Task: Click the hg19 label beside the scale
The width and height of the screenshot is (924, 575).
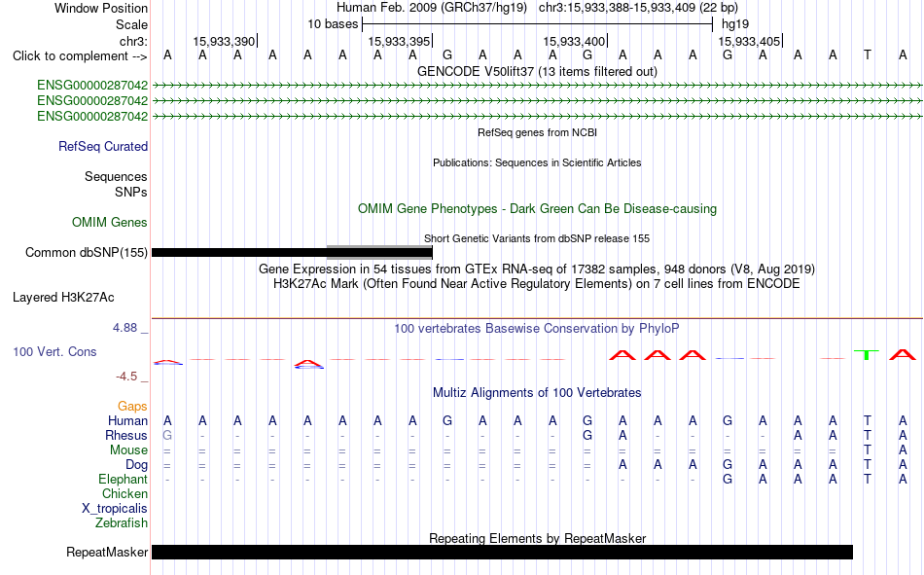Action: coord(735,24)
